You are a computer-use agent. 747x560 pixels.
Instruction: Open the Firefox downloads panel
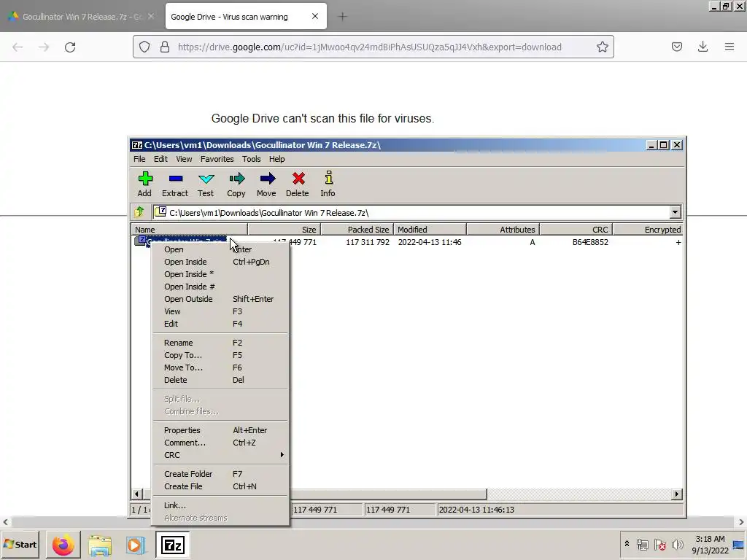(703, 47)
